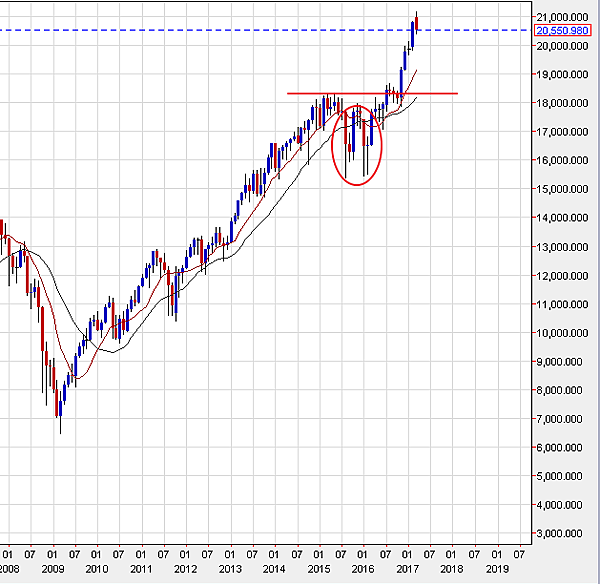The width and height of the screenshot is (600, 584).
Task: Click the 2010 year label
Action: [x=97, y=569]
